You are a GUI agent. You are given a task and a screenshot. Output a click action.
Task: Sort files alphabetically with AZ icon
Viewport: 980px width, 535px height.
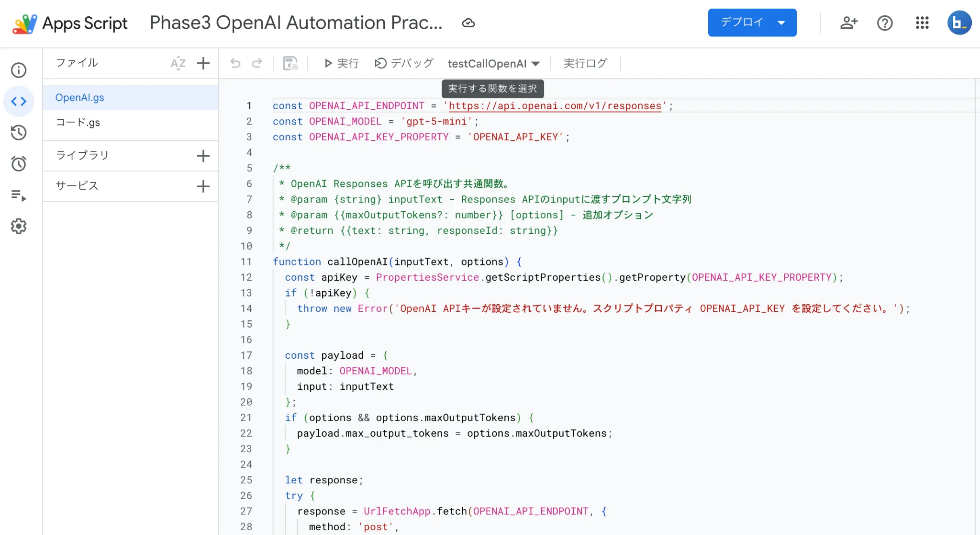[178, 63]
